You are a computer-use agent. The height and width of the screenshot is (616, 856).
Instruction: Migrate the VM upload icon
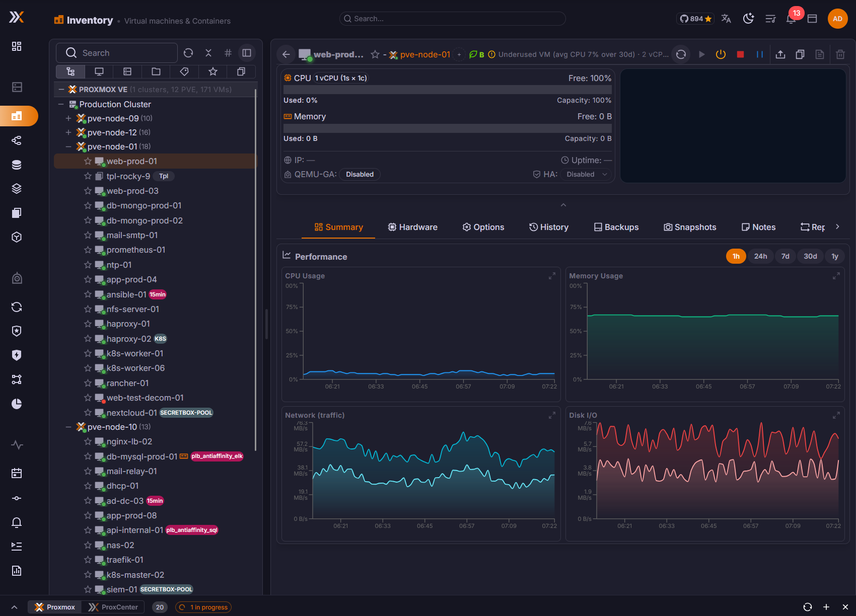point(780,54)
